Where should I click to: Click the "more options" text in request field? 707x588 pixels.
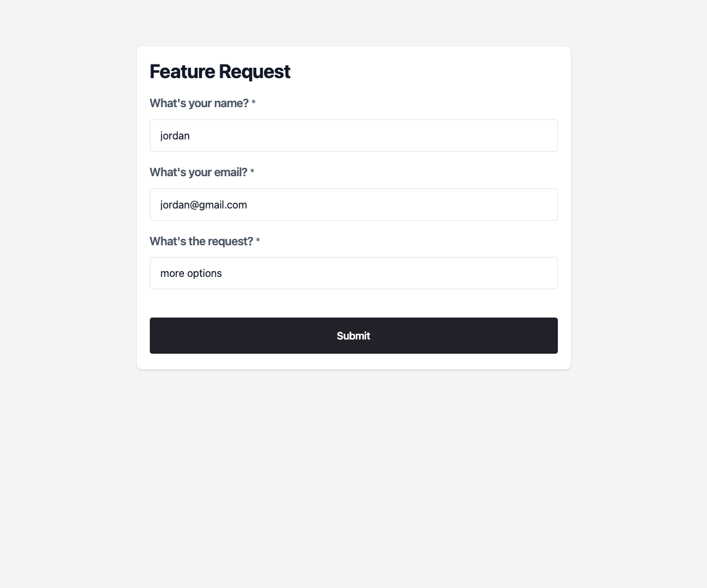coord(191,273)
